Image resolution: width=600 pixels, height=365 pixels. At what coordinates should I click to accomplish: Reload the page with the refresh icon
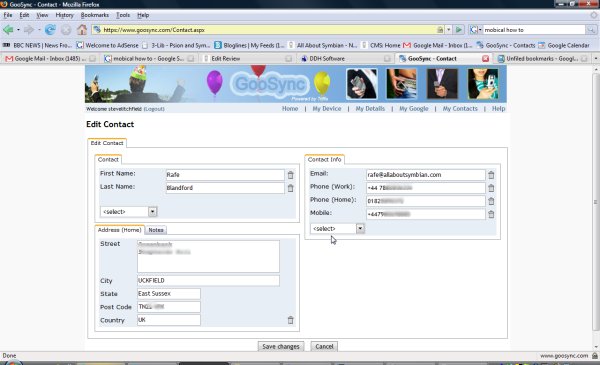click(50, 29)
